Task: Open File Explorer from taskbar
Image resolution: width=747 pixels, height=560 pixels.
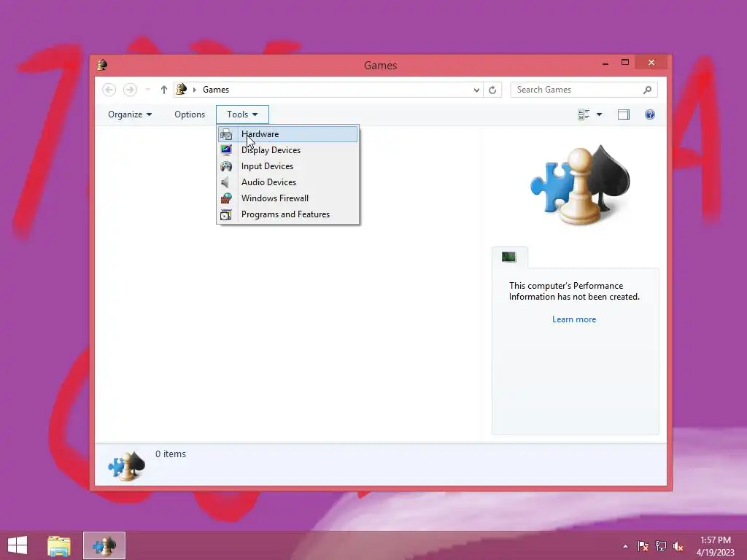Action: click(x=59, y=545)
